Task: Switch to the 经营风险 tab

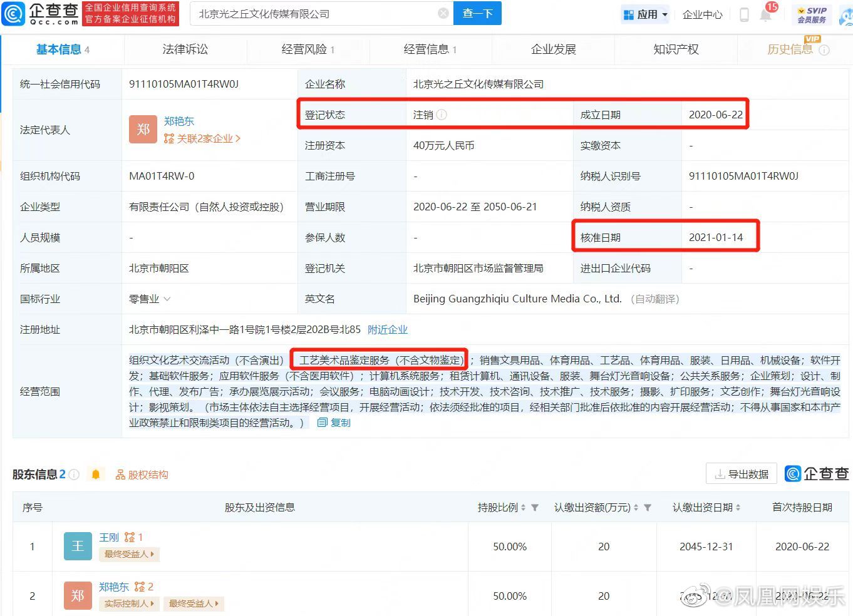Action: click(308, 49)
